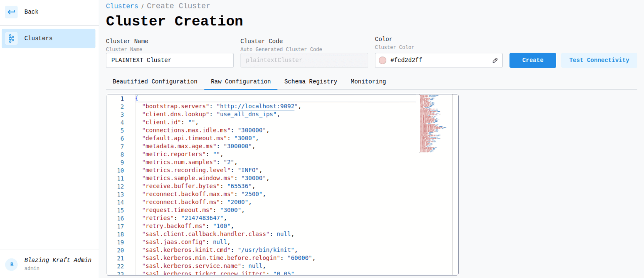Click Test Connectivity button

599,60
